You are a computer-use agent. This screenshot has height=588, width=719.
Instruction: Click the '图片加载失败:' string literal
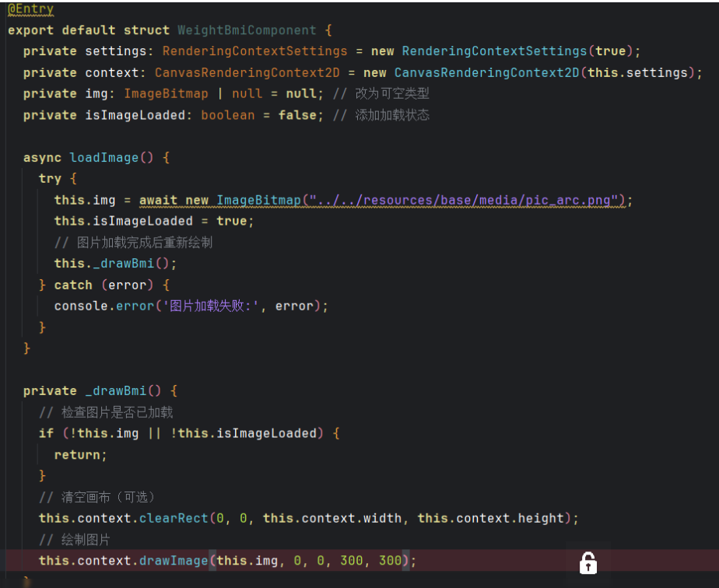point(211,306)
